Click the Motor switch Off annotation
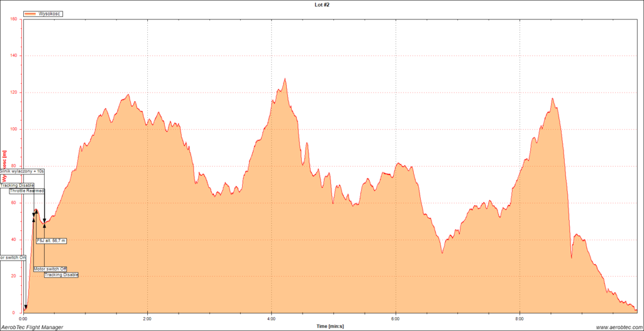The height and width of the screenshot is (331, 644). (50, 269)
